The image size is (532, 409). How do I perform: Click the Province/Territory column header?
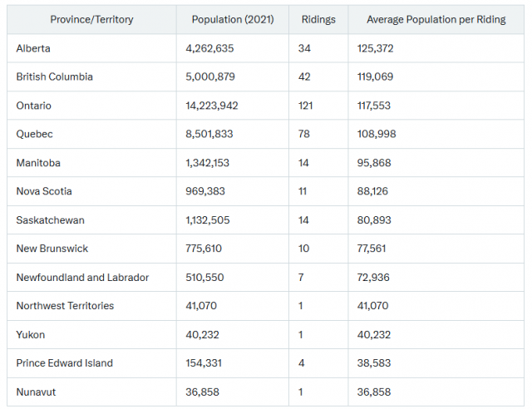[91, 19]
